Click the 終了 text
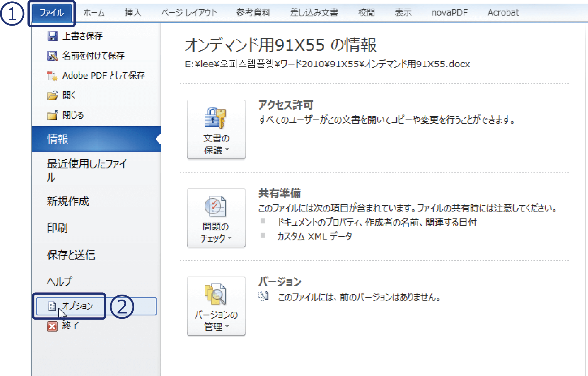The width and height of the screenshot is (588, 376). pyautogui.click(x=71, y=325)
